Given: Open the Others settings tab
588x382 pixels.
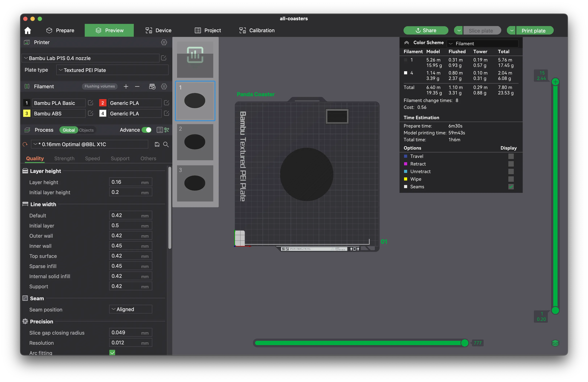Looking at the screenshot, I should [148, 158].
